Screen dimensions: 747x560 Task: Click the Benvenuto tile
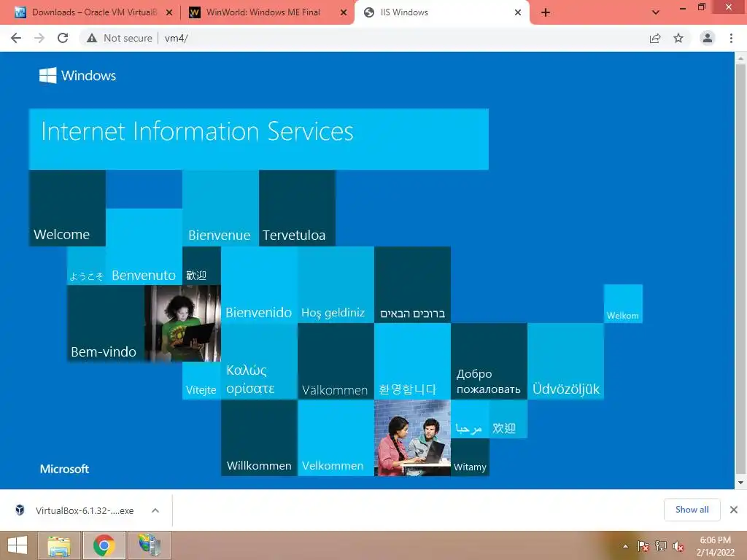tap(144, 246)
